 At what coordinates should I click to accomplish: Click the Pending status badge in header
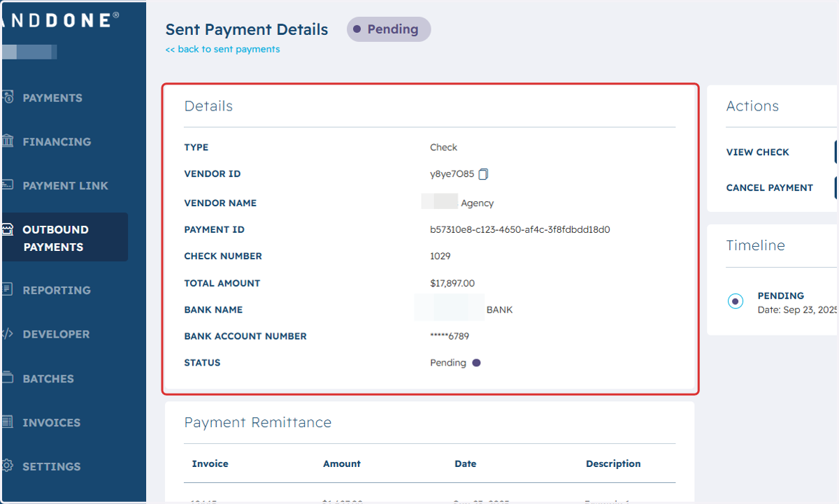coord(389,29)
